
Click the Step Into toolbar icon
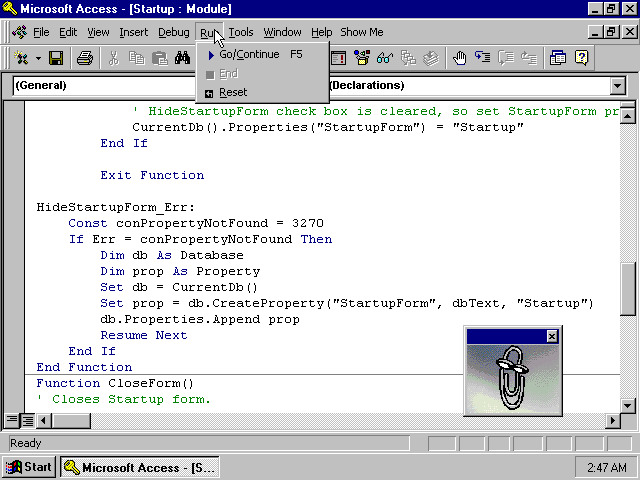(482, 58)
